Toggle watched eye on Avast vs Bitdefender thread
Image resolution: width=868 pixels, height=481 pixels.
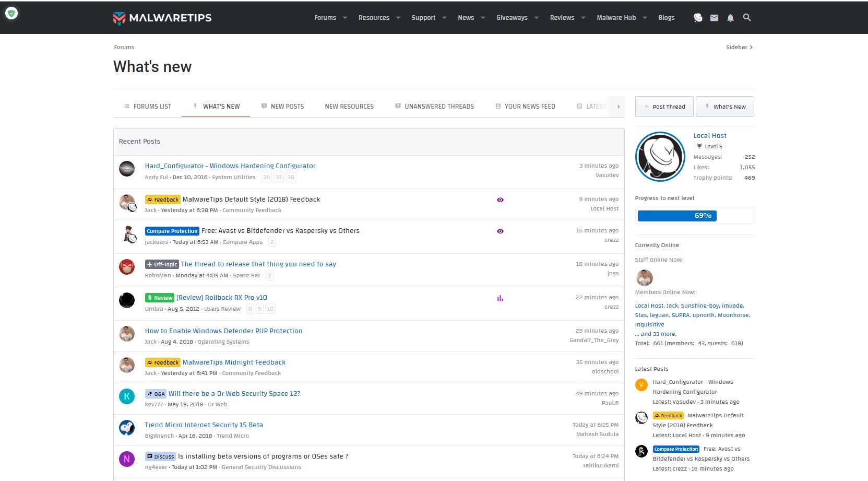point(500,231)
